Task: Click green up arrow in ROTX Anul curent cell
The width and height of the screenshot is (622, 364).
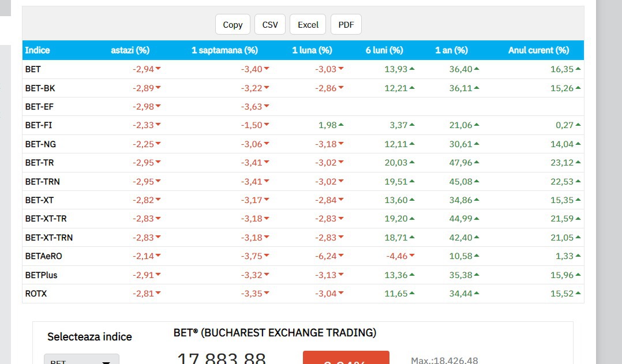Action: point(578,294)
